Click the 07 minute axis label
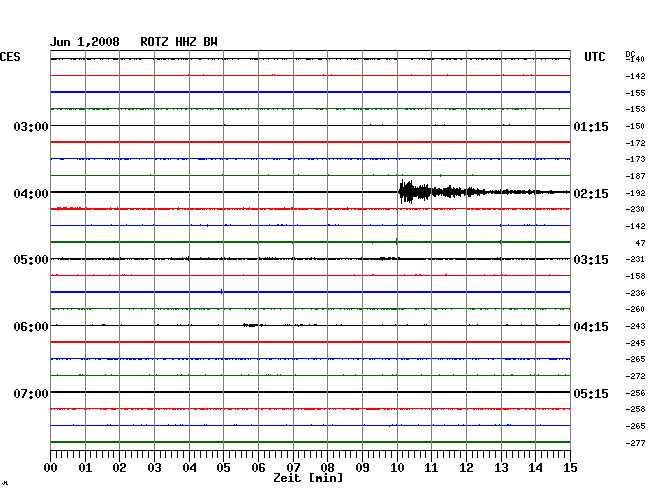This screenshot has height=494, width=650. pyautogui.click(x=293, y=467)
